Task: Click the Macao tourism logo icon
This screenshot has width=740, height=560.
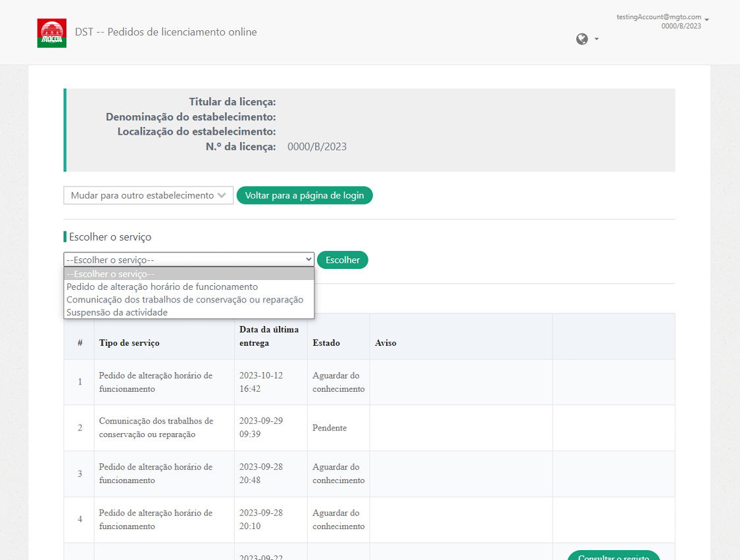Action: (52, 33)
